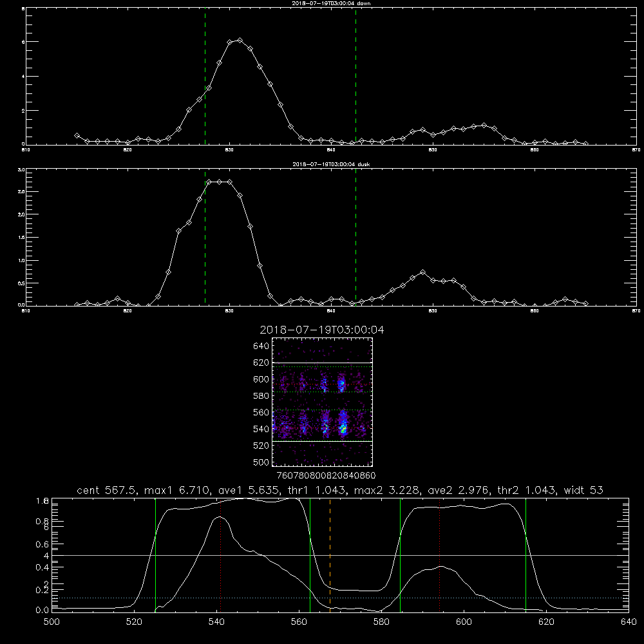This screenshot has height=644, width=644.
Task: Select the 'thr1 1.043' value in stats line
Action: [x=317, y=490]
